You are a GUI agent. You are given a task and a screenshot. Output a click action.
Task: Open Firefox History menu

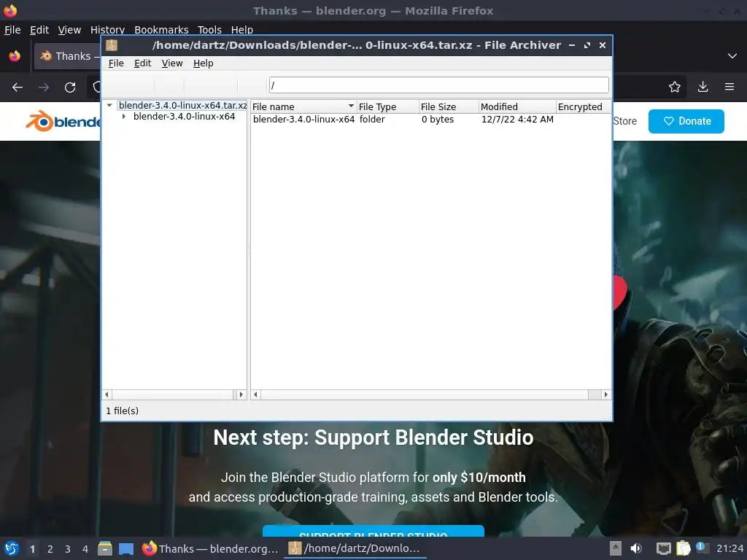pyautogui.click(x=107, y=29)
